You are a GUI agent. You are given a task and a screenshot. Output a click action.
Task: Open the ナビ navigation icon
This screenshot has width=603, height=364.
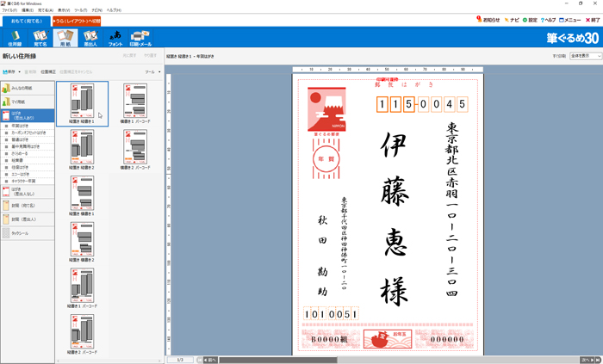511,20
